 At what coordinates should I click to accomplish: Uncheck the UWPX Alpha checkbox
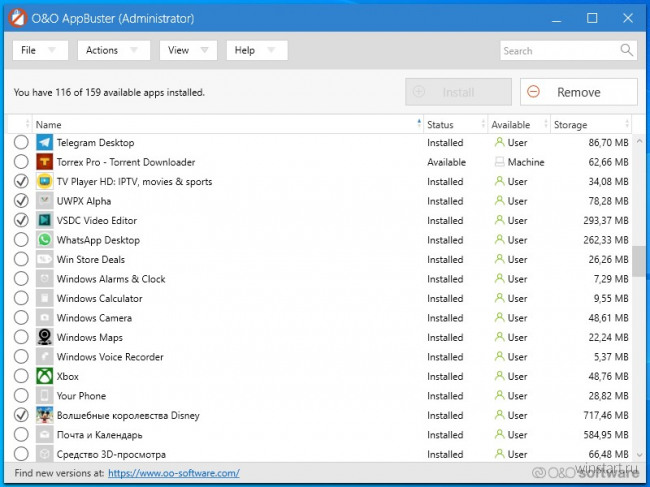tap(21, 201)
